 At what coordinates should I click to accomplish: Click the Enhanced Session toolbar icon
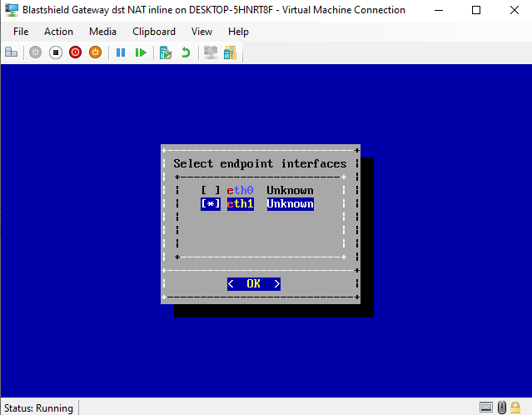pos(211,52)
